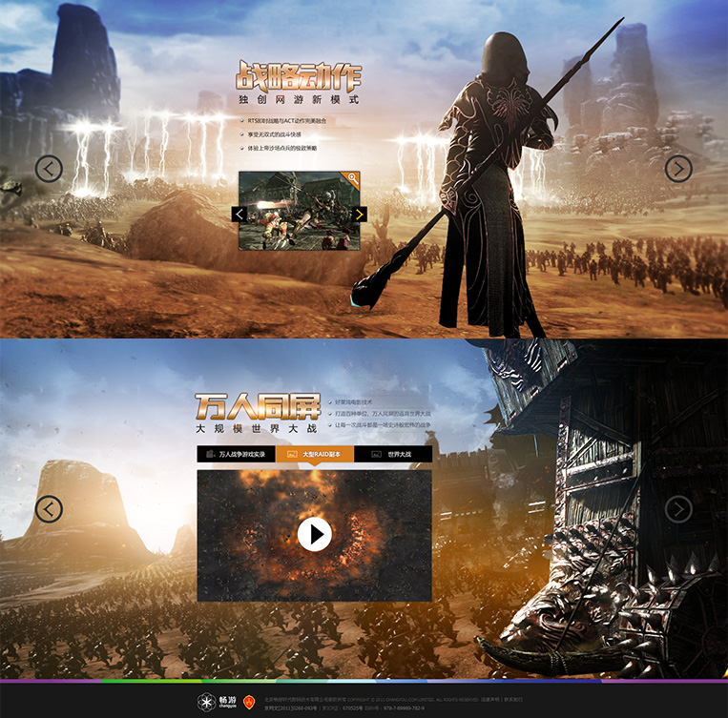The width and height of the screenshot is (728, 718).
Task: Play the explosion video
Action: [314, 534]
